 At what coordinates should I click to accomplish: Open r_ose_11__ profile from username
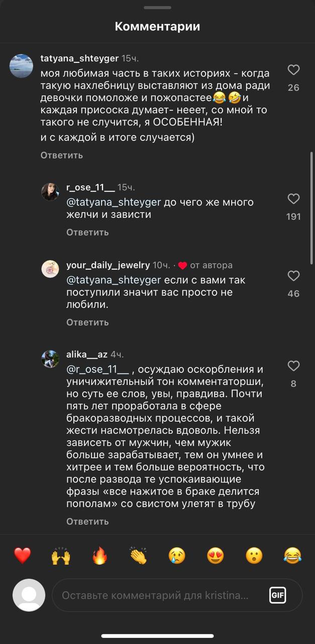point(90,187)
